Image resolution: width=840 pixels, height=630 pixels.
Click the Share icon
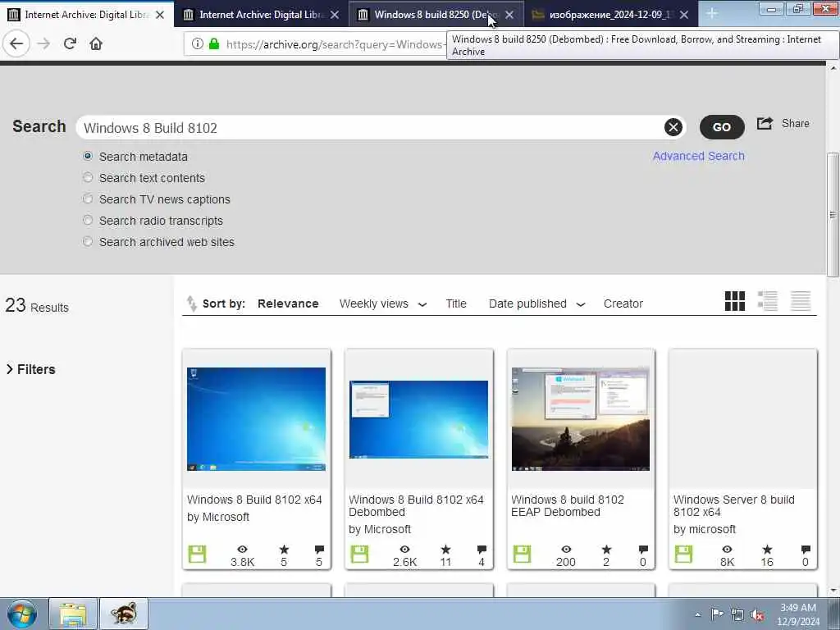[765, 124]
